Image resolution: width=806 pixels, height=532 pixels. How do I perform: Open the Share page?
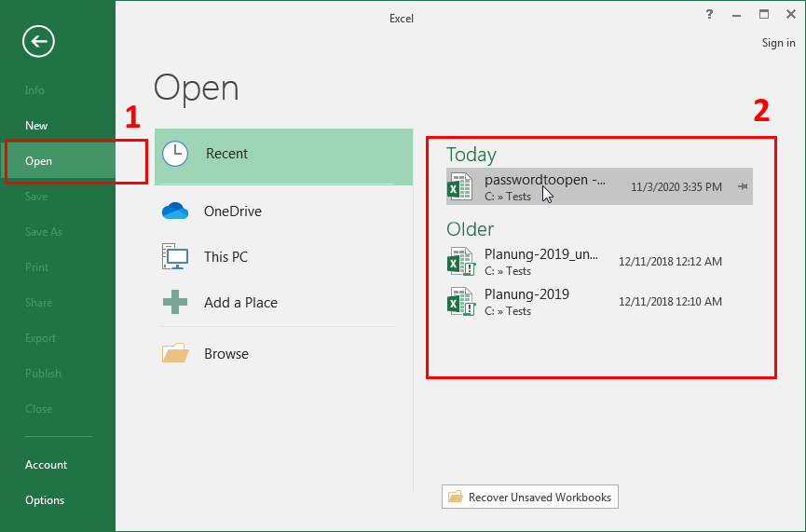[x=38, y=303]
